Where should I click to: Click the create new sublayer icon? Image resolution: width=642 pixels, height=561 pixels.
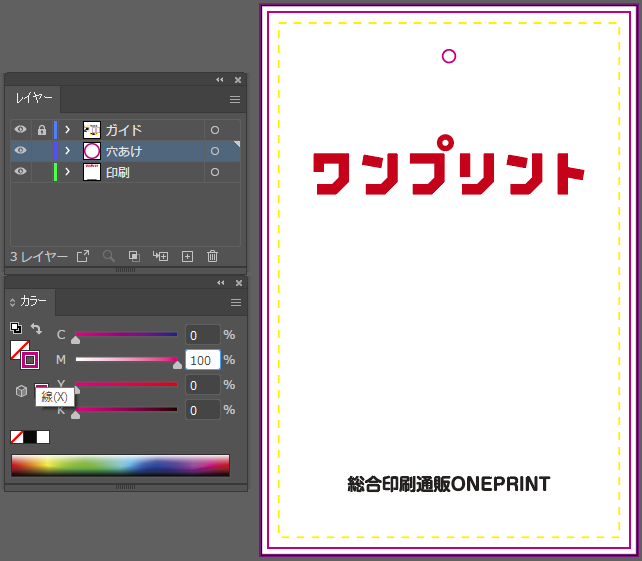point(160,257)
